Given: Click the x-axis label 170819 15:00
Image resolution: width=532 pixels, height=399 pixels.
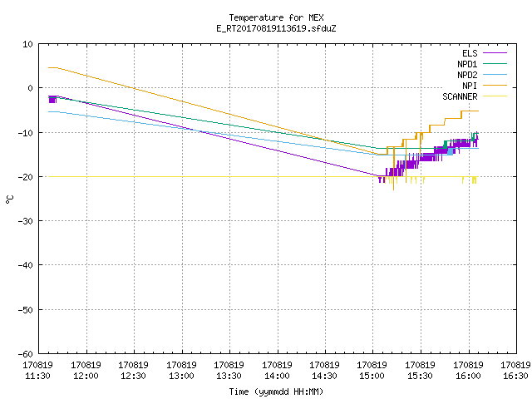Looking at the screenshot, I should [x=372, y=371].
